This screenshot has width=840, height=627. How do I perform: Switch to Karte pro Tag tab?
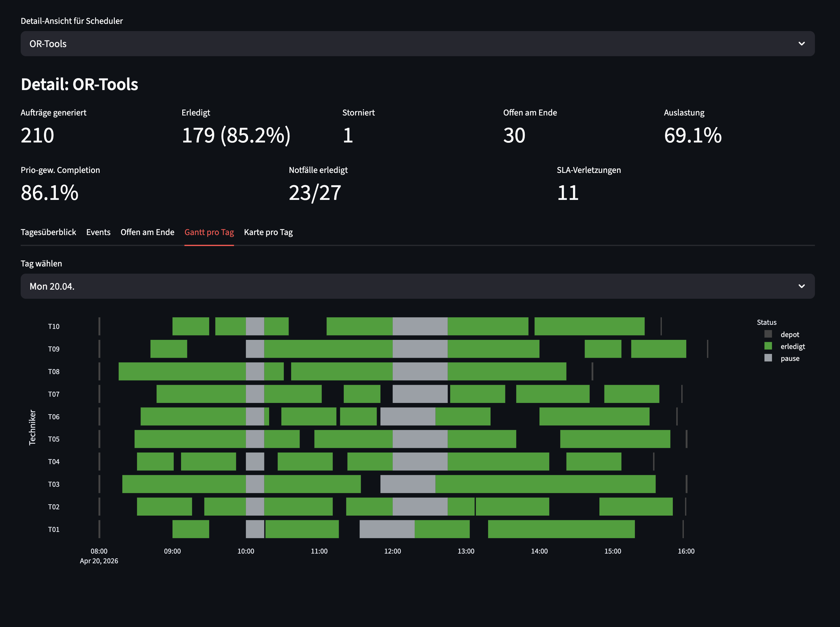tap(268, 232)
